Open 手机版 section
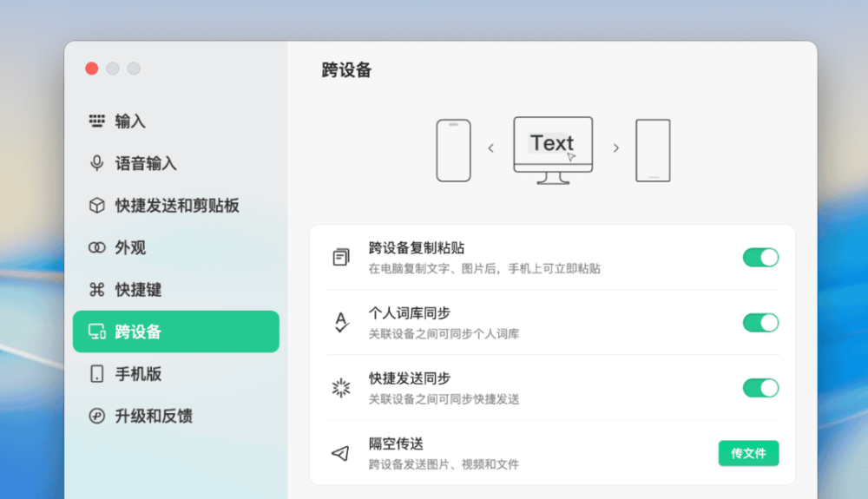Screen dimensions: 868x499 (x=176, y=373)
